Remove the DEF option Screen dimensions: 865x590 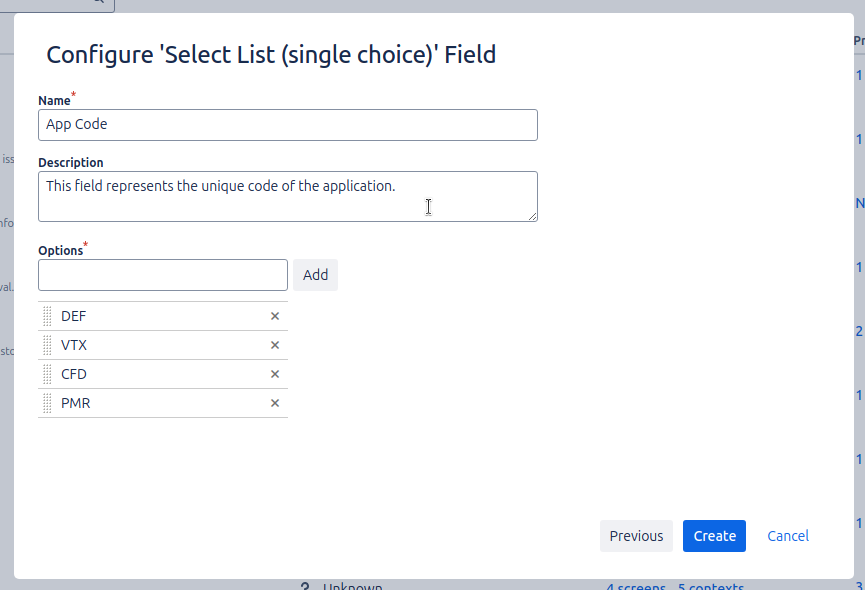coord(275,316)
